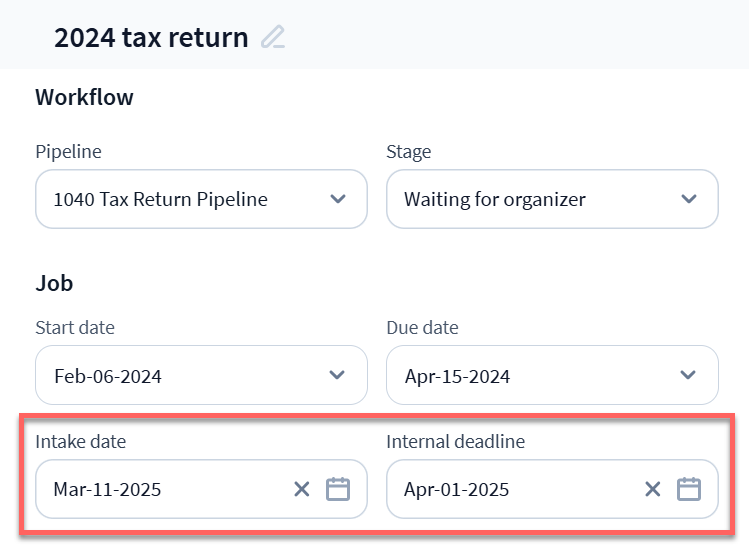Expand the Stage dropdown arrow

coord(689,199)
